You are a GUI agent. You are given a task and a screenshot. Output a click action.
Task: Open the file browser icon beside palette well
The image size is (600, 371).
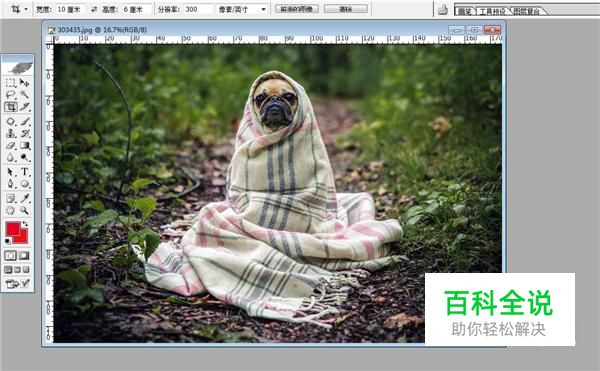pyautogui.click(x=443, y=10)
